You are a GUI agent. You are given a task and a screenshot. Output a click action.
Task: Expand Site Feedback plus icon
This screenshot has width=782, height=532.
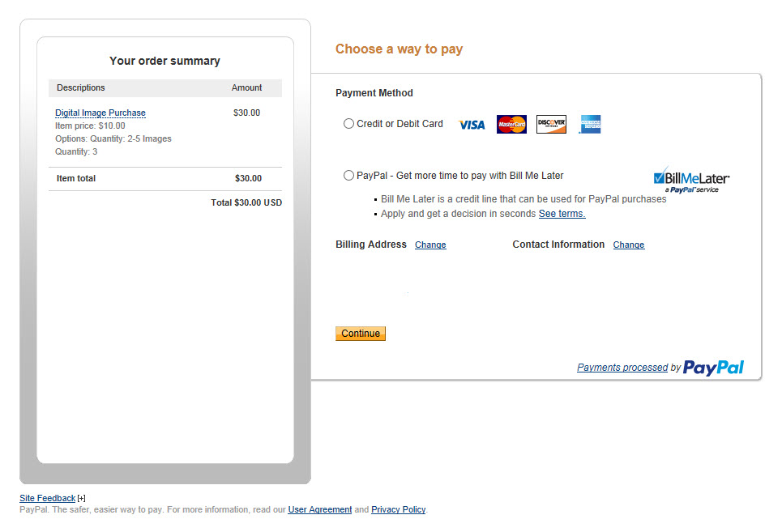point(81,498)
